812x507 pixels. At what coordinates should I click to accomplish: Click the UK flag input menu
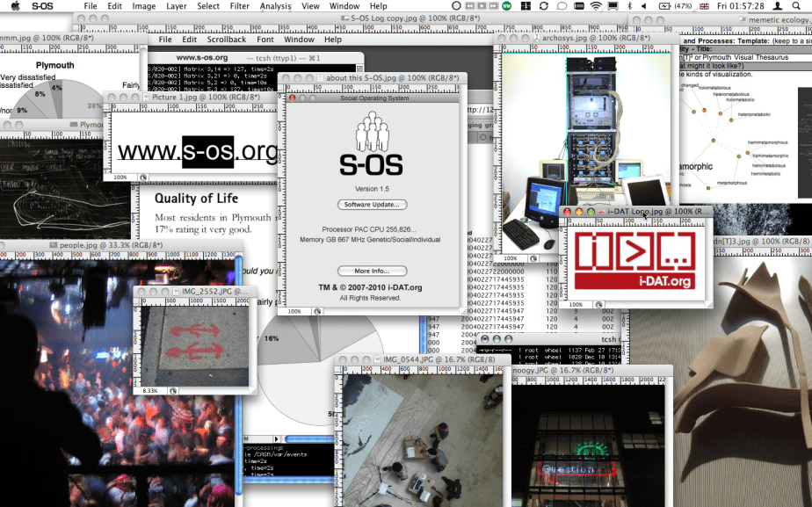click(x=702, y=6)
